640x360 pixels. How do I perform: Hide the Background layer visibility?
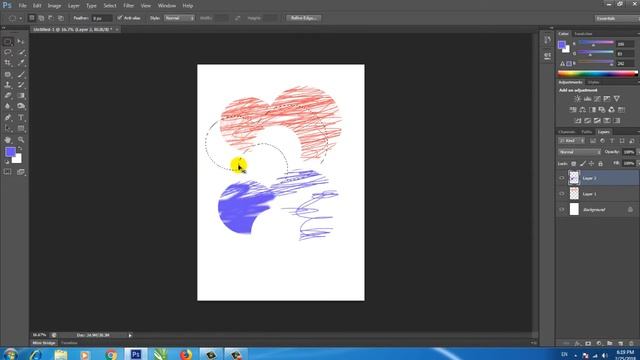[562, 209]
